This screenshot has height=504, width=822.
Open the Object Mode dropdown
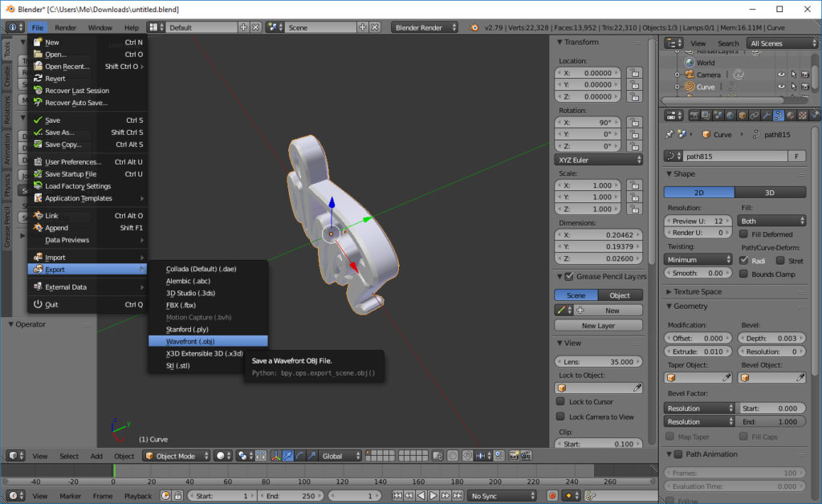click(x=176, y=456)
